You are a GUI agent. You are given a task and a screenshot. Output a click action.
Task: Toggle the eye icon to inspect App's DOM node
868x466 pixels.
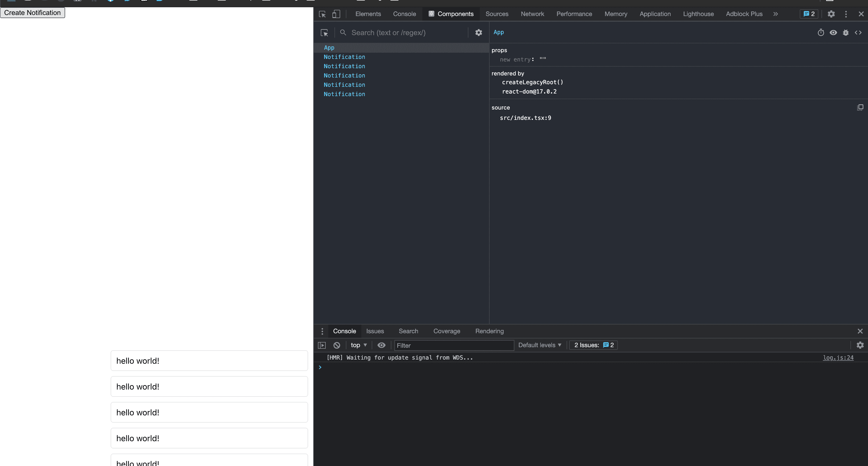coord(833,32)
